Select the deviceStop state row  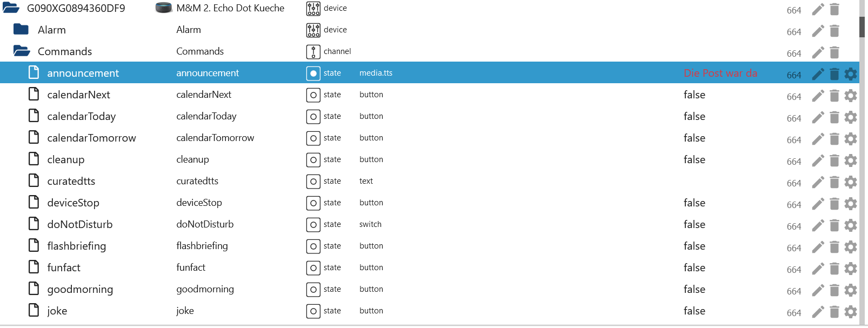coord(73,203)
